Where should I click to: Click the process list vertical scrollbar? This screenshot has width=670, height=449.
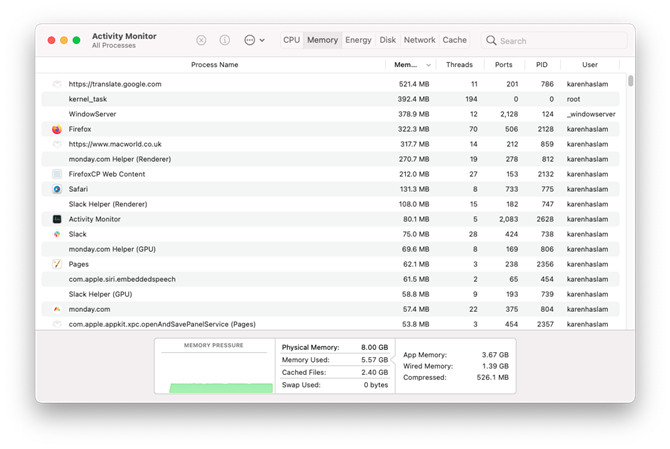(631, 81)
